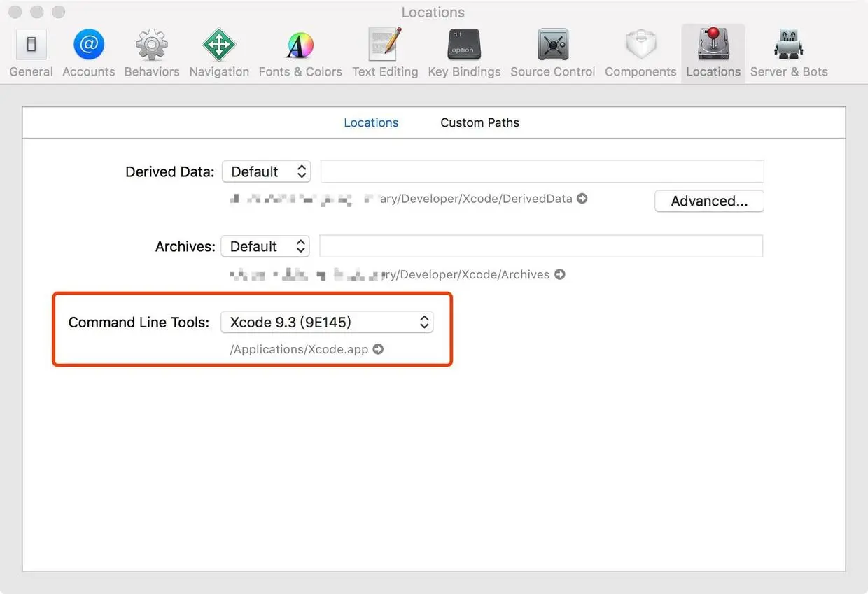The width and height of the screenshot is (868, 594).
Task: Open Fonts & Colors preferences
Action: coord(300,53)
